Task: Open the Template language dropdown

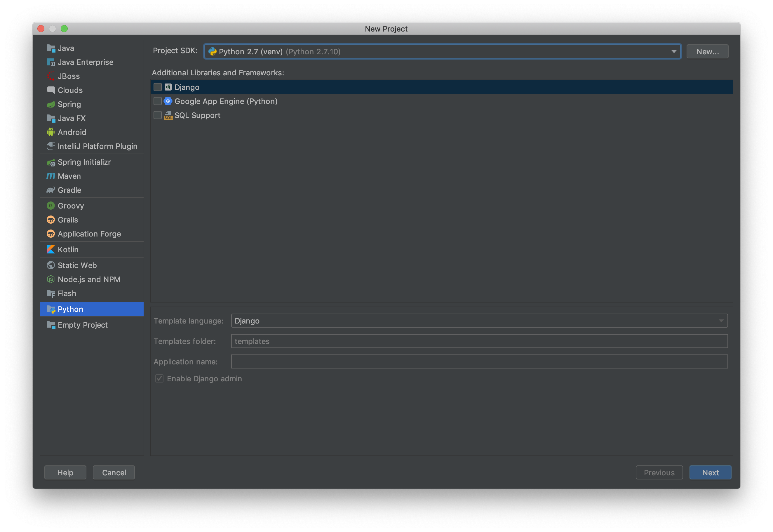Action: (479, 321)
